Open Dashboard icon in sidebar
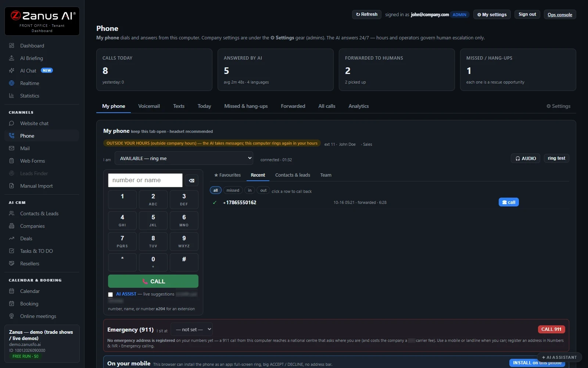The image size is (588, 368). [11, 46]
